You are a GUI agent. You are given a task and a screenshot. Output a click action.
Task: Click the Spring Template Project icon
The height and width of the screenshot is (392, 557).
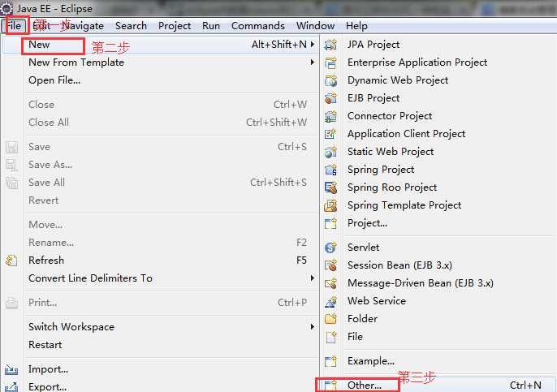(330, 205)
